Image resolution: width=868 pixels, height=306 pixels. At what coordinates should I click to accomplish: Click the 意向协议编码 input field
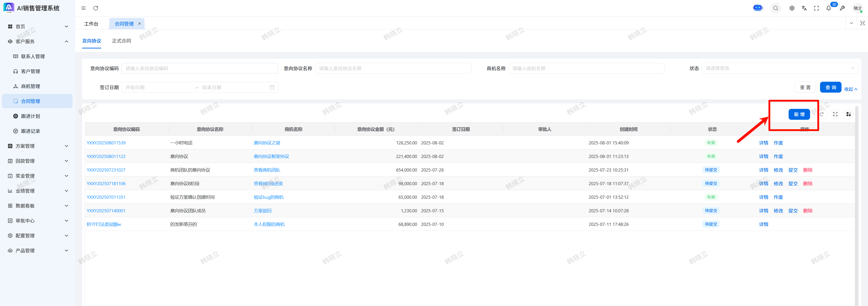200,68
